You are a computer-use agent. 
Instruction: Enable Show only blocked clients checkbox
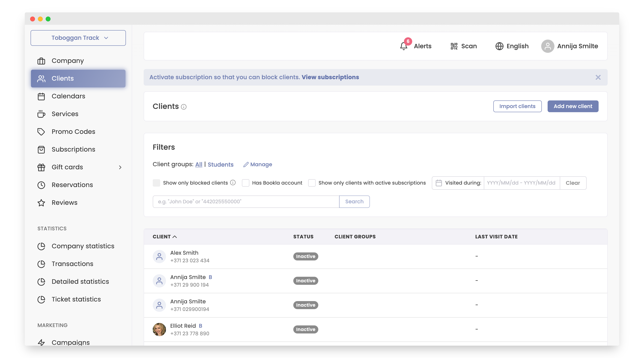(x=156, y=183)
